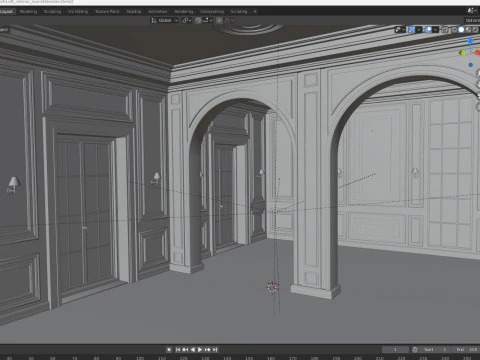
Task: Jump to the first frame
Action: [x=178, y=350]
